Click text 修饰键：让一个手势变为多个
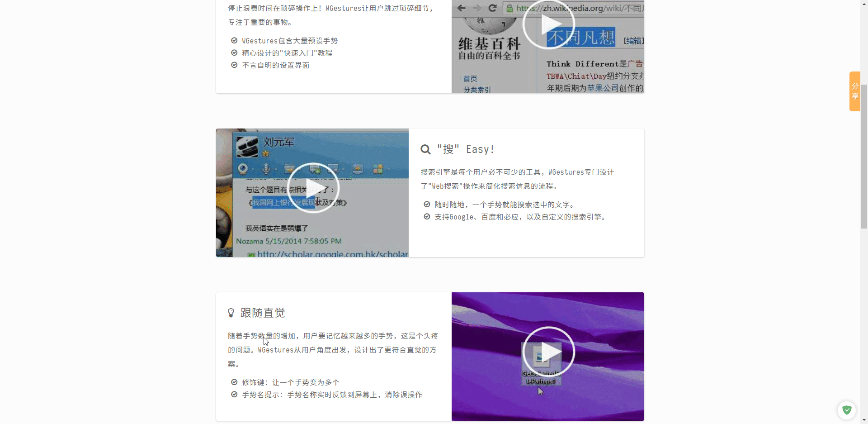 point(291,382)
